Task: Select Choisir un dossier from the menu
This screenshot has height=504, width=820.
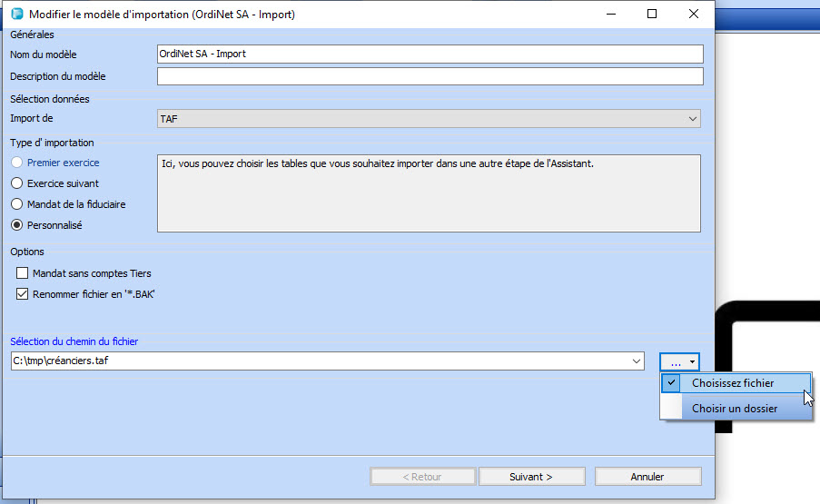Action: 734,409
